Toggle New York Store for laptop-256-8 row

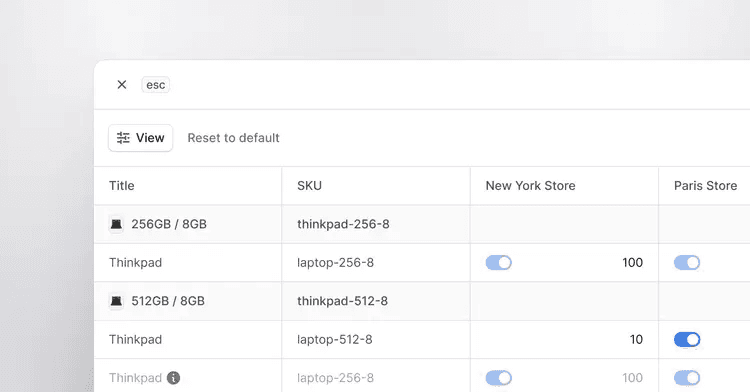point(498,262)
